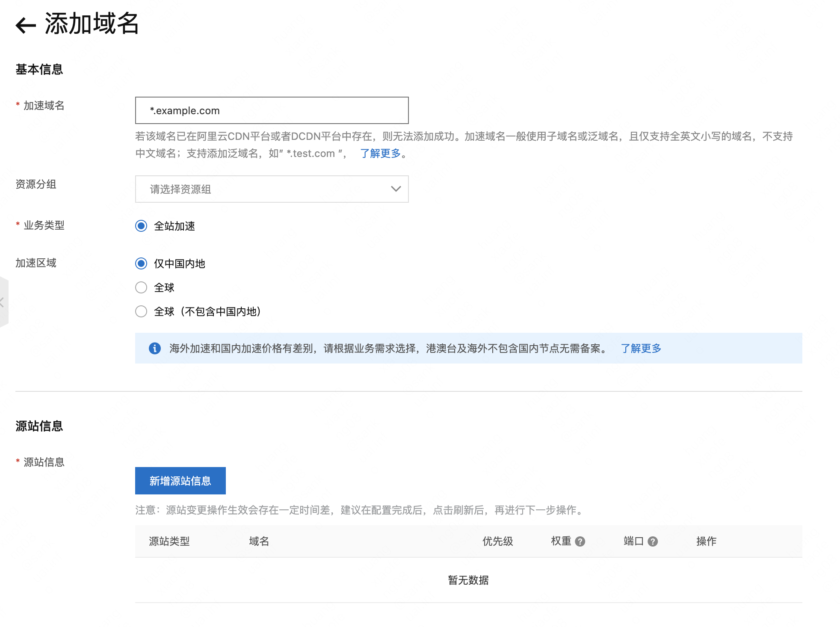Click the chevron arrow of resource group selector
Screen dimensions: 840x627
(x=396, y=189)
